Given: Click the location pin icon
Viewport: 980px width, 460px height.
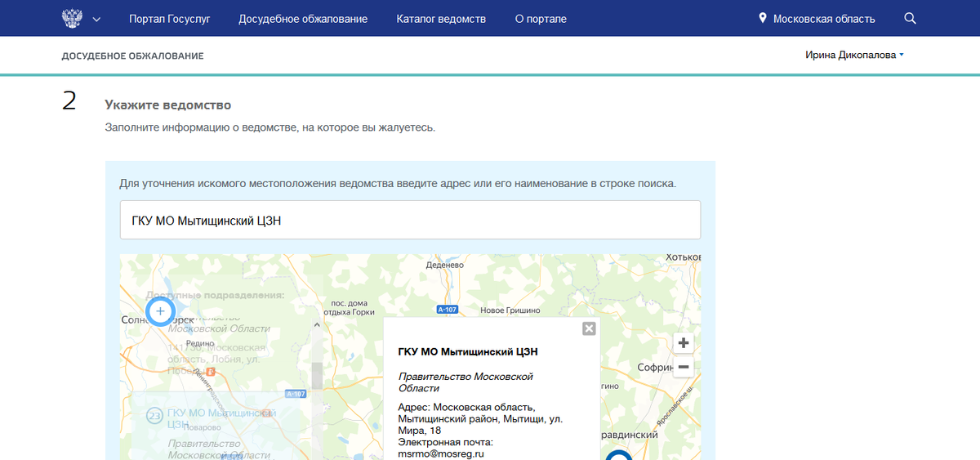Looking at the screenshot, I should (763, 18).
